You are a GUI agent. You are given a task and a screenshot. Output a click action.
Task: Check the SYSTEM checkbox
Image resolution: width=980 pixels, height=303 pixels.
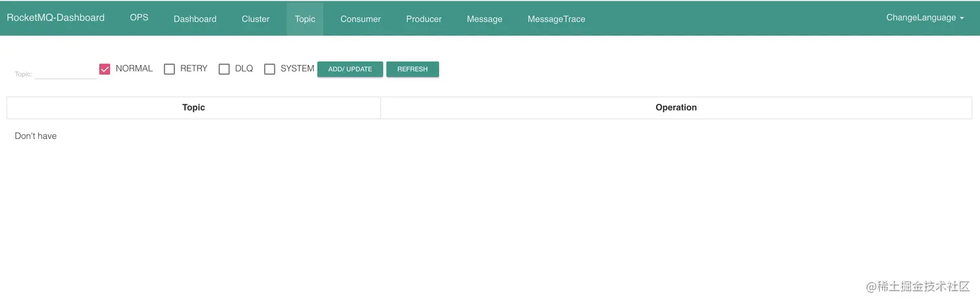(270, 69)
